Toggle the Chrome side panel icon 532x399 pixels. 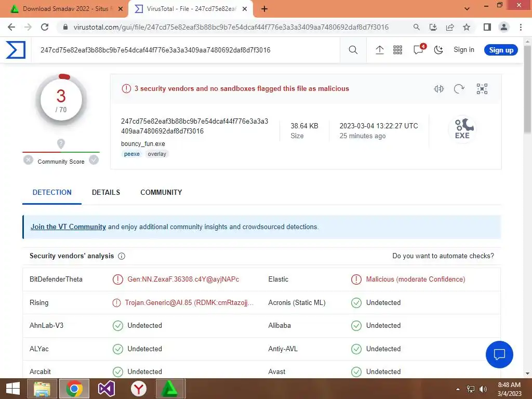(487, 27)
